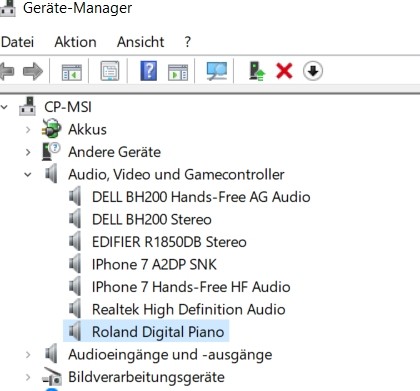Click the back arrow toolbar icon
420x391 pixels.
pos(7,71)
